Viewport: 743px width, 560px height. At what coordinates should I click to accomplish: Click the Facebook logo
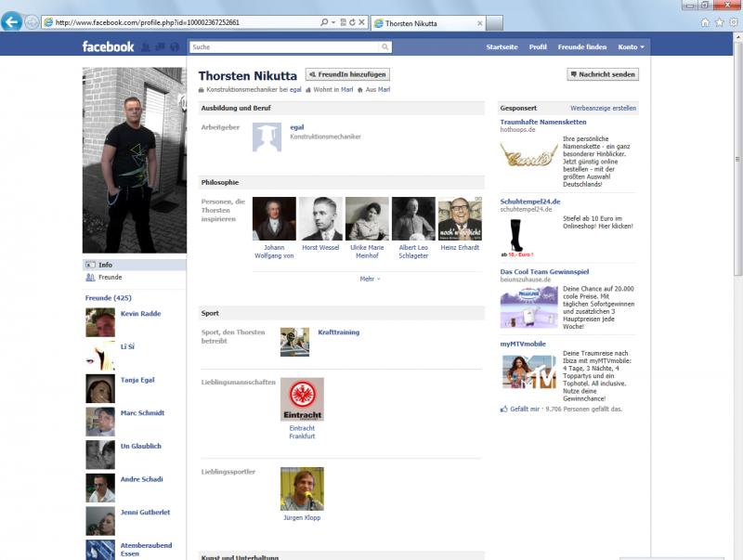(x=108, y=46)
